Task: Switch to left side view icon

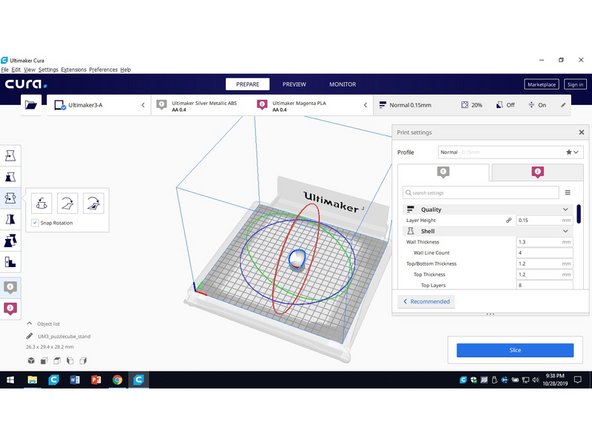Action: pyautogui.click(x=70, y=361)
